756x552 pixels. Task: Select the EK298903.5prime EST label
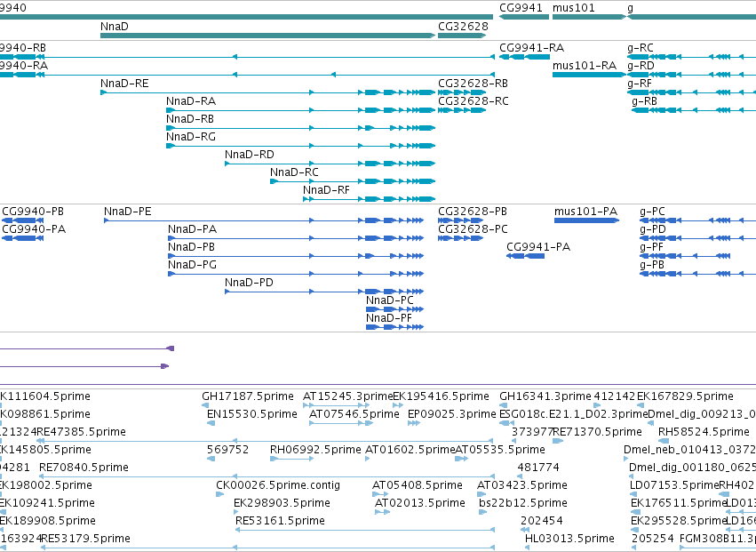pos(282,503)
